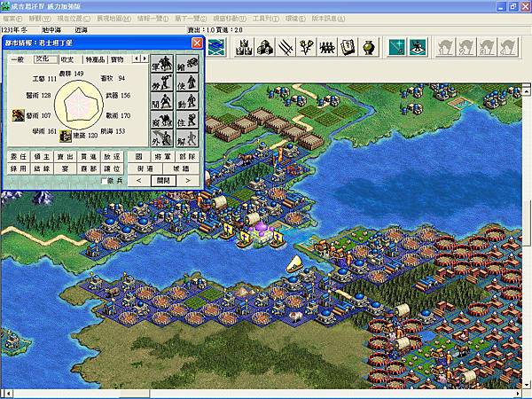Click the green vase toolbar icon
Viewport: 532px width, 399px height.
pos(369,47)
